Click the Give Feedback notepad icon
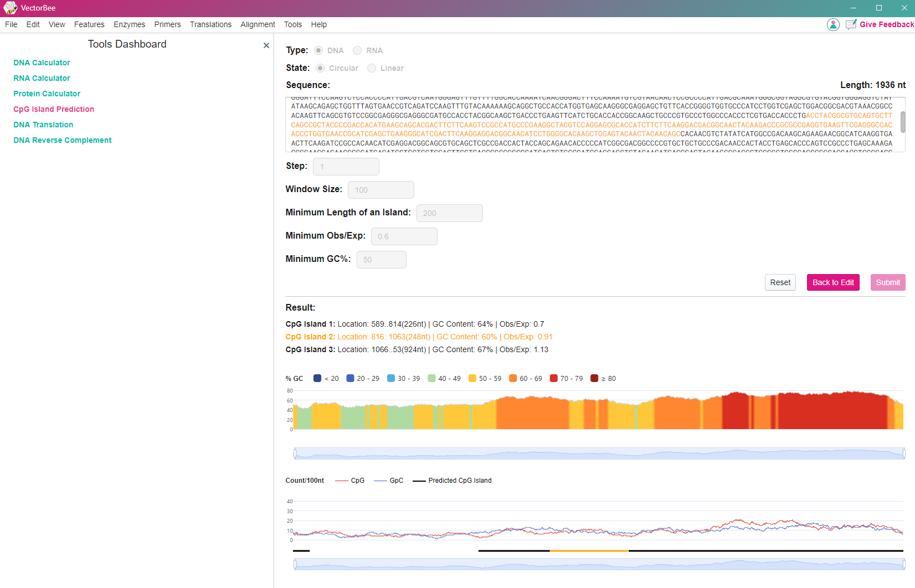The width and height of the screenshot is (915, 588). pos(851,24)
